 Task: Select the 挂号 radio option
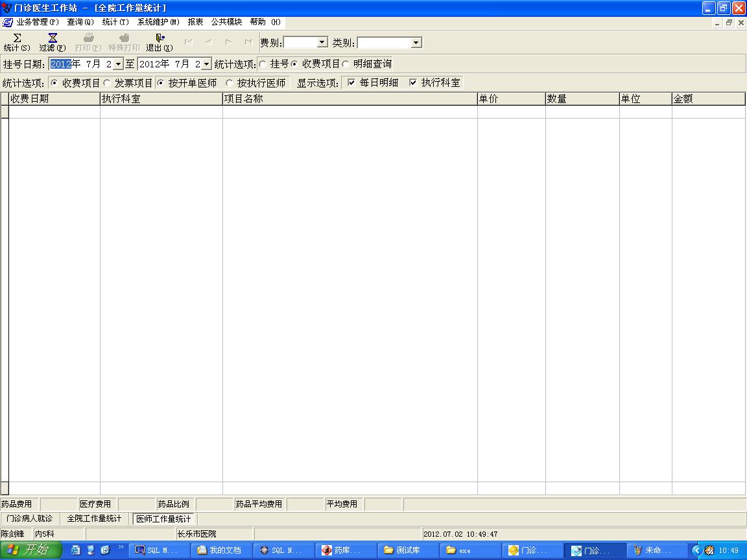pos(263,64)
